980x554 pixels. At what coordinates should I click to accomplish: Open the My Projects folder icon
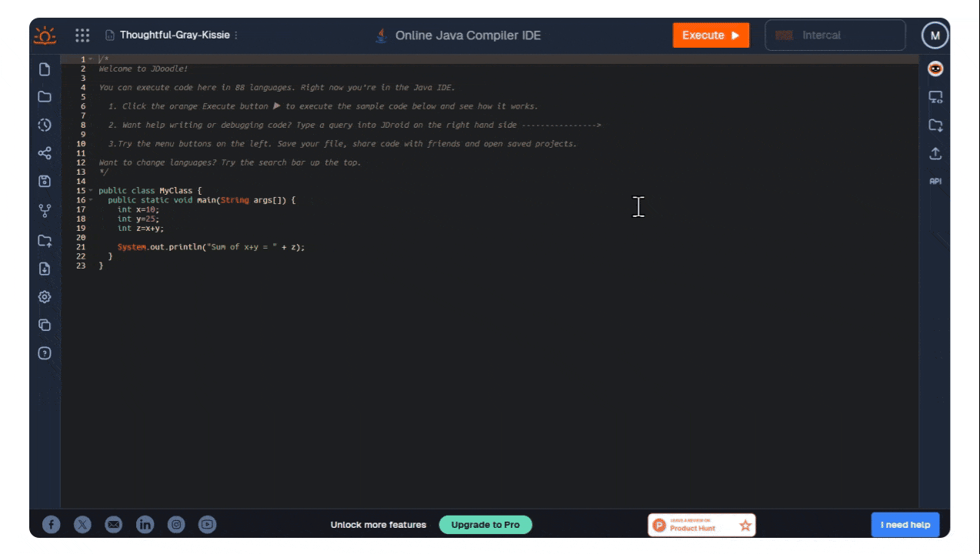tap(45, 97)
